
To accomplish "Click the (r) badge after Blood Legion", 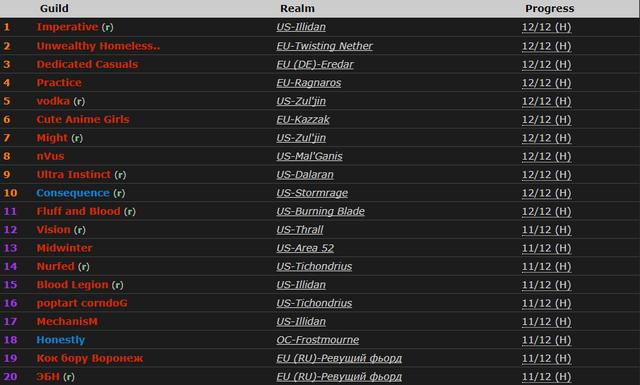I will (x=118, y=285).
